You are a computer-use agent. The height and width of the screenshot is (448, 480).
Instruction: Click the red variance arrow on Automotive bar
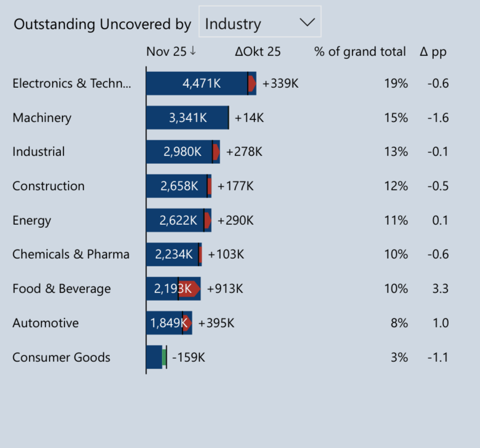click(187, 323)
